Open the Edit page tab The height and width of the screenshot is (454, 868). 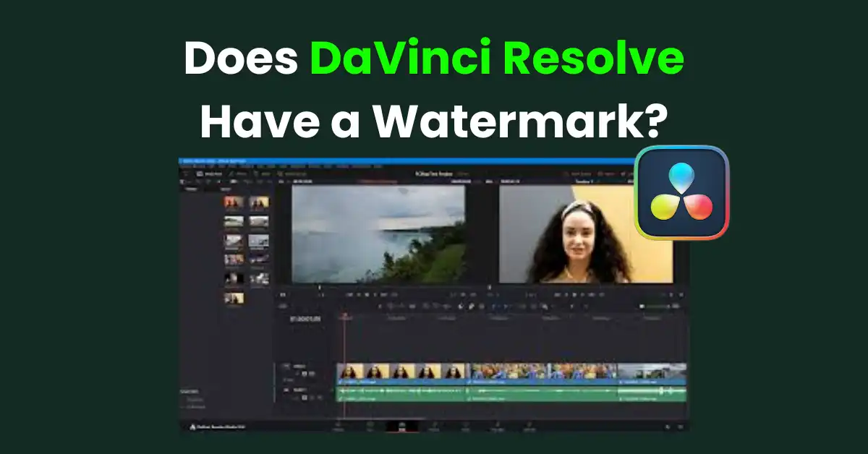pos(402,427)
